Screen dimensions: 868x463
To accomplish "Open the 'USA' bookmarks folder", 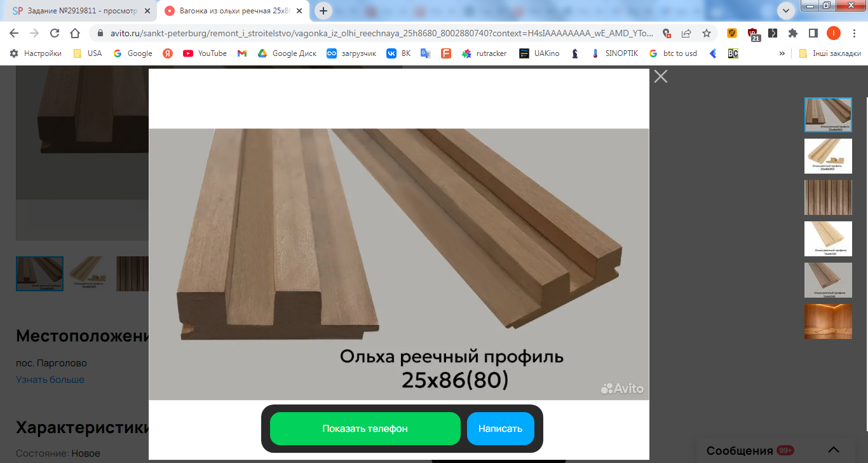I will [x=87, y=53].
